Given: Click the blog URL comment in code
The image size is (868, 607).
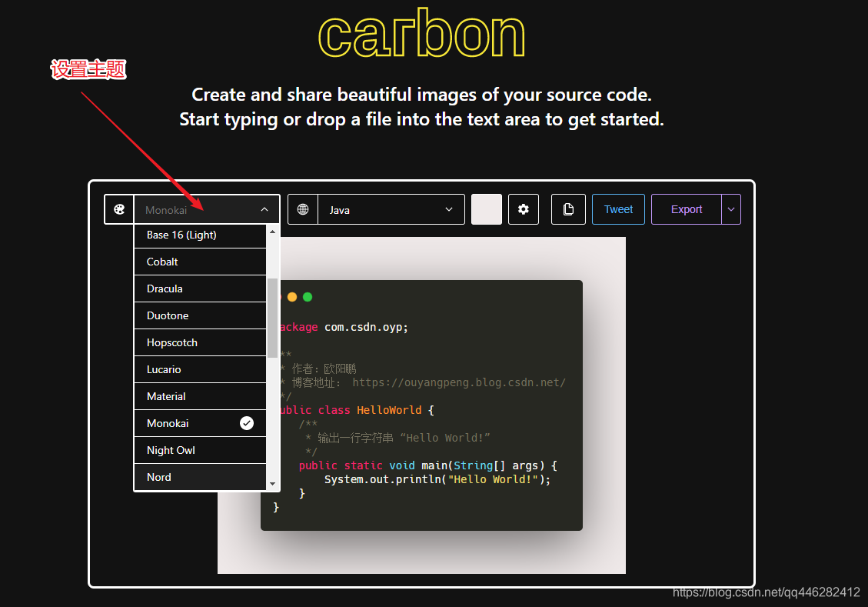Looking at the screenshot, I should 459,382.
